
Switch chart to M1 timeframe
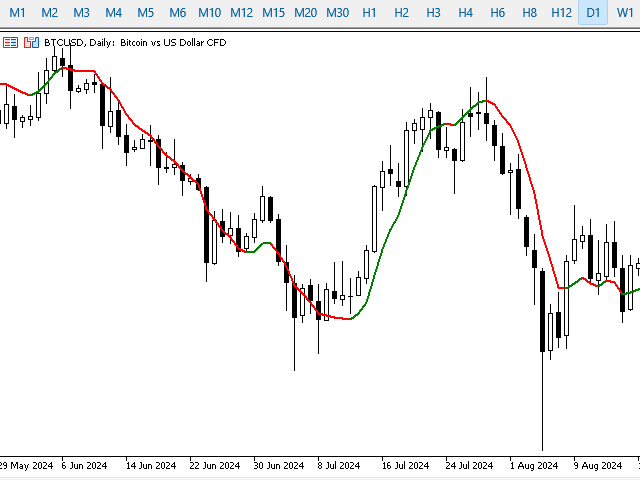pyautogui.click(x=18, y=13)
